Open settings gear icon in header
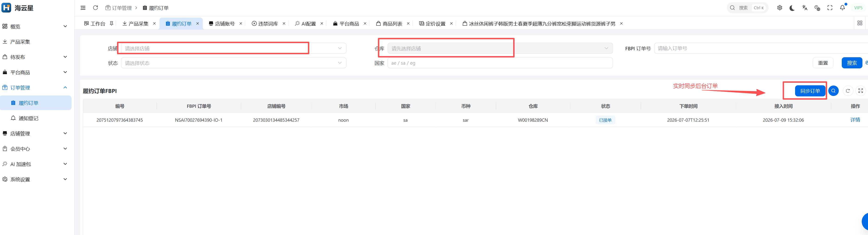This screenshot has height=235, width=868. (780, 8)
